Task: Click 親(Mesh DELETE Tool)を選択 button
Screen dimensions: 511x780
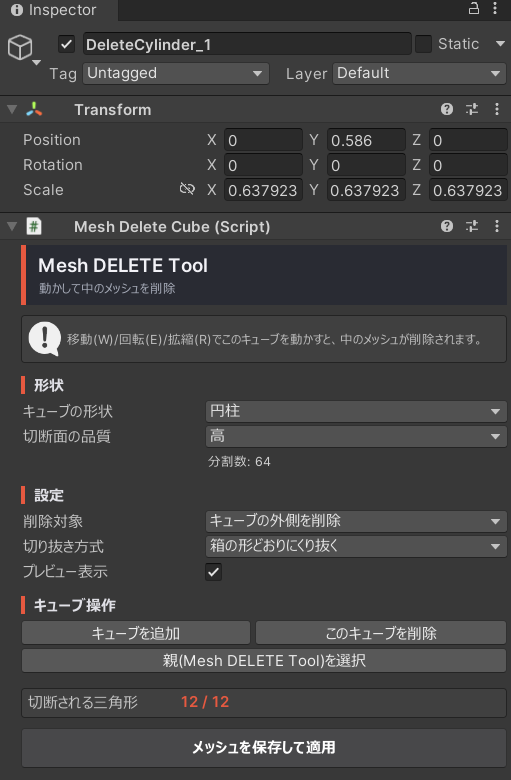Action: [x=264, y=661]
